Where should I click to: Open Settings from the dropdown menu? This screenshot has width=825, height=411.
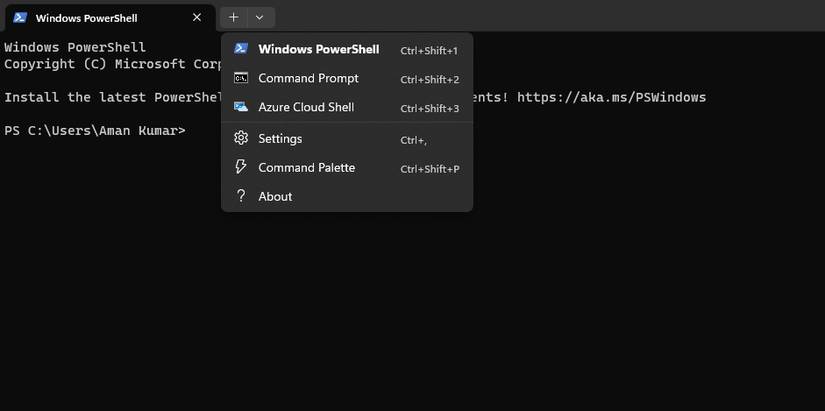pos(280,138)
